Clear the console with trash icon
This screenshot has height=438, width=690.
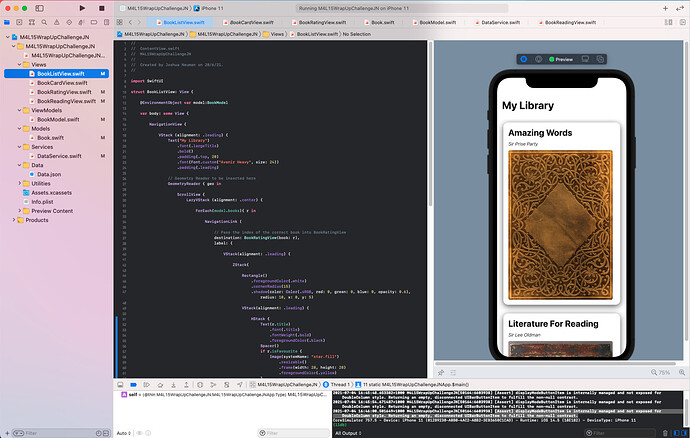(665, 433)
